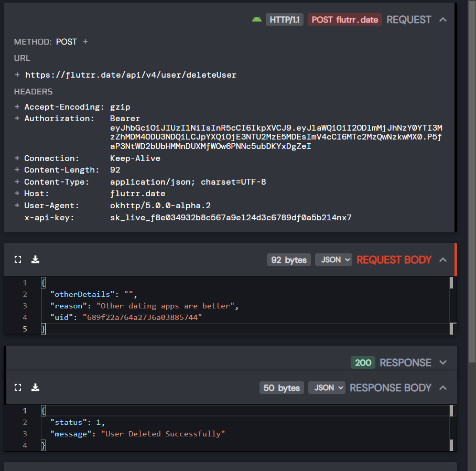The height and width of the screenshot is (471, 476).
Task: Click the Keep-Alive header value
Action: pos(135,158)
